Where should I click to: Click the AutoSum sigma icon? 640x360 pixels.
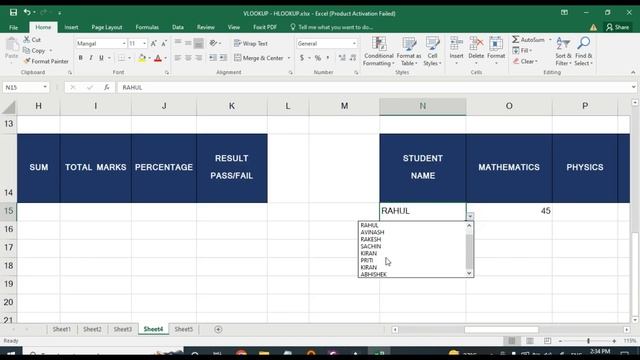pyautogui.click(x=516, y=40)
